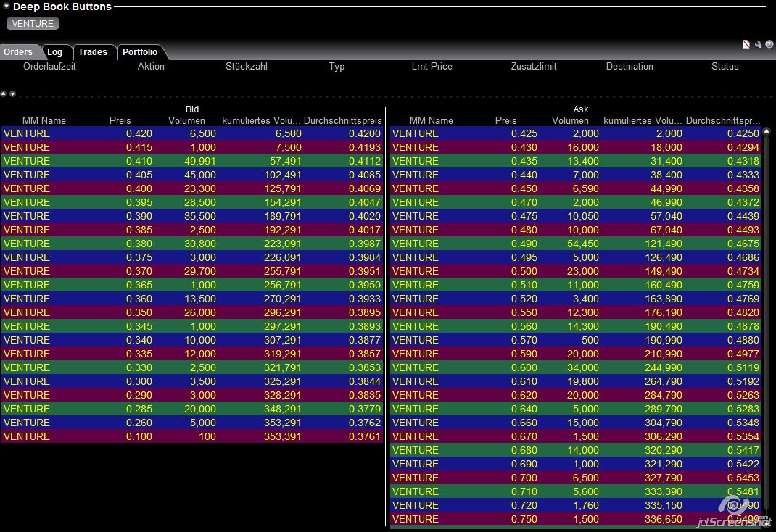Select bid cumulative volume 319,291
This screenshot has width=776, height=532.
coord(283,354)
